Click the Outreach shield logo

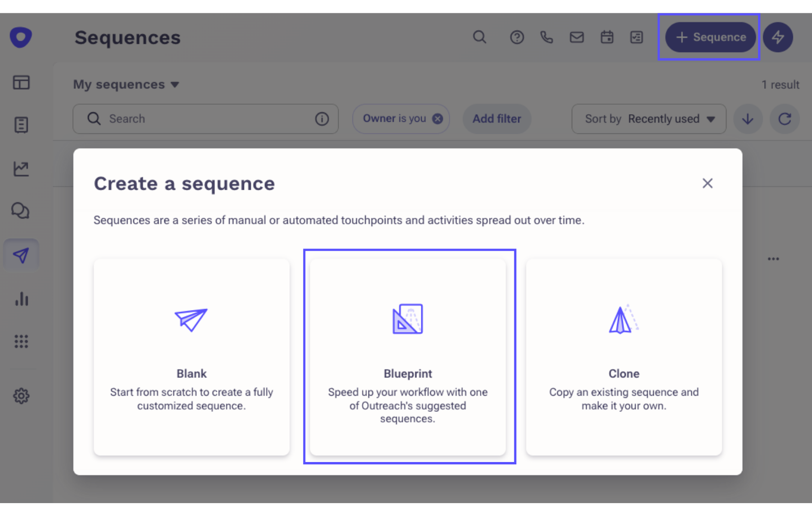pyautogui.click(x=21, y=37)
